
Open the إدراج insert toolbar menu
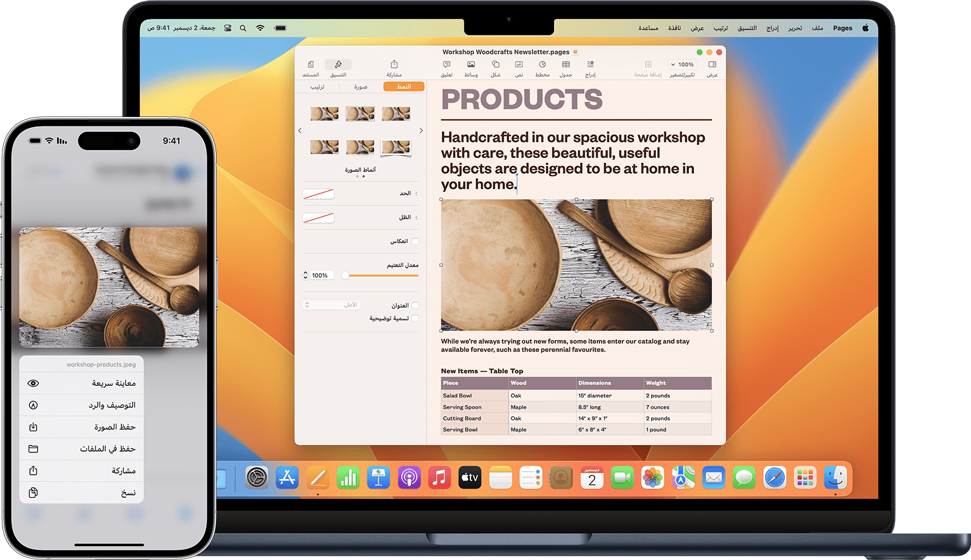590,68
